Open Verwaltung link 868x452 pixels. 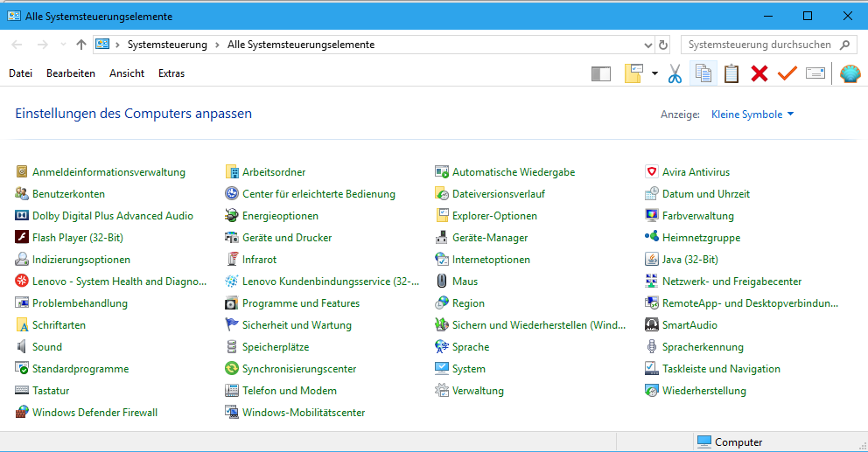(x=478, y=391)
